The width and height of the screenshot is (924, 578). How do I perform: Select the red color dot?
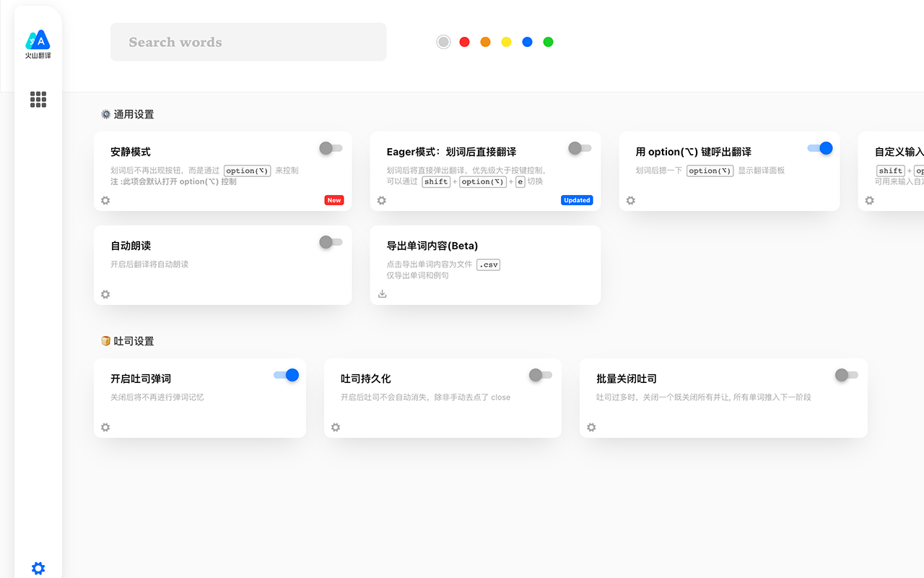[x=465, y=42]
